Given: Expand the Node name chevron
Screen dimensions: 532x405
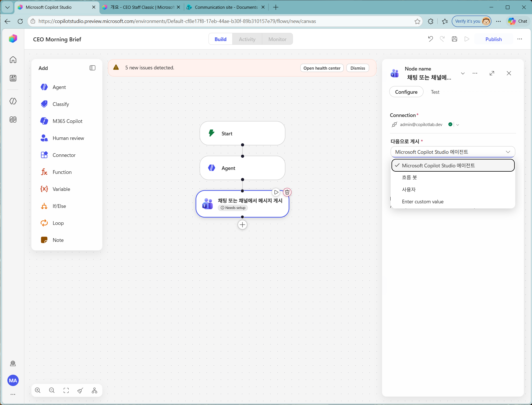Looking at the screenshot, I should click(x=463, y=73).
